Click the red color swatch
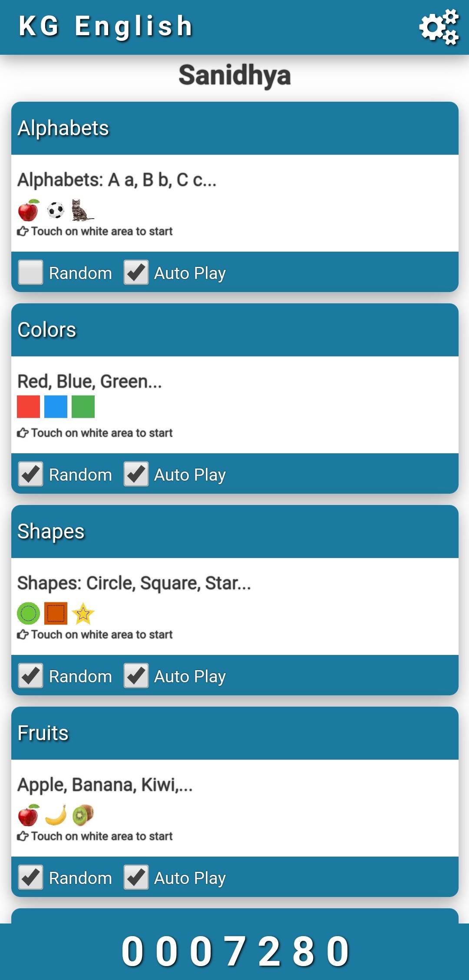The image size is (469, 980). coord(28,407)
